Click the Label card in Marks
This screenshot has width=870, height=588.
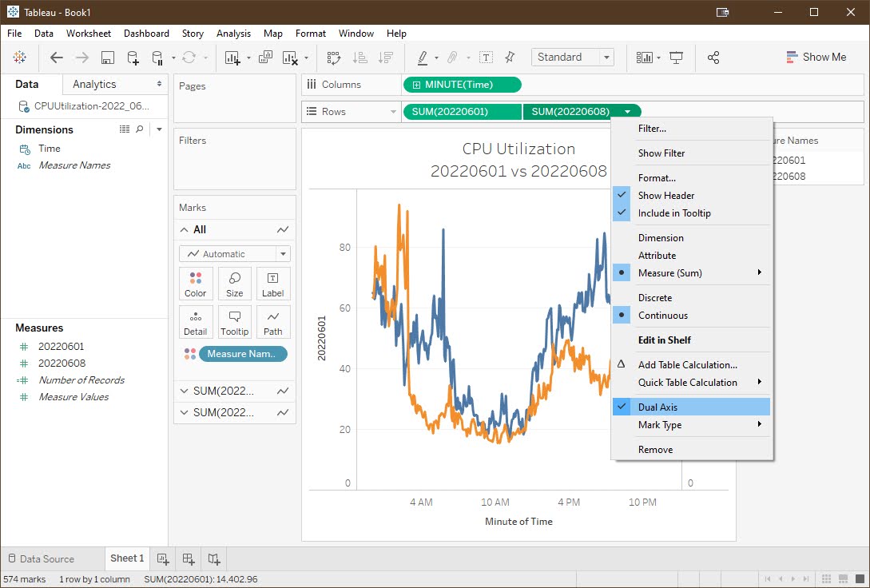pyautogui.click(x=273, y=284)
